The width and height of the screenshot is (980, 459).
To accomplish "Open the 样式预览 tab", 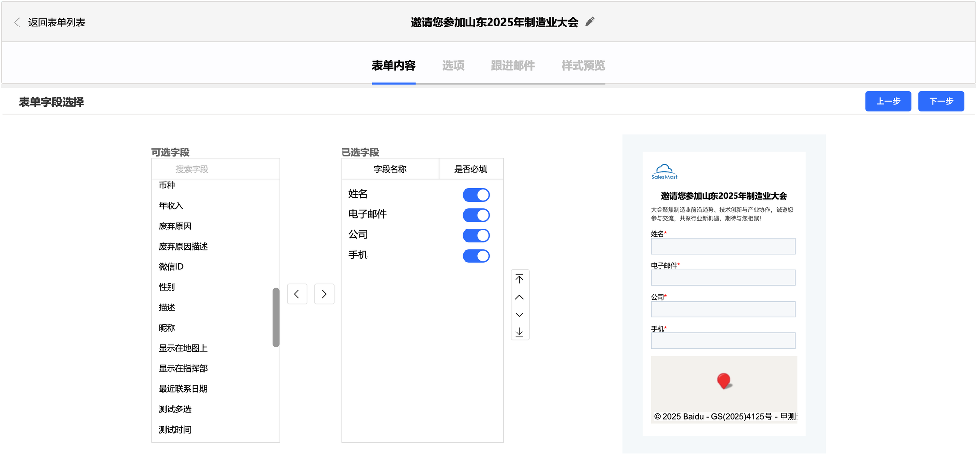I will (x=583, y=66).
